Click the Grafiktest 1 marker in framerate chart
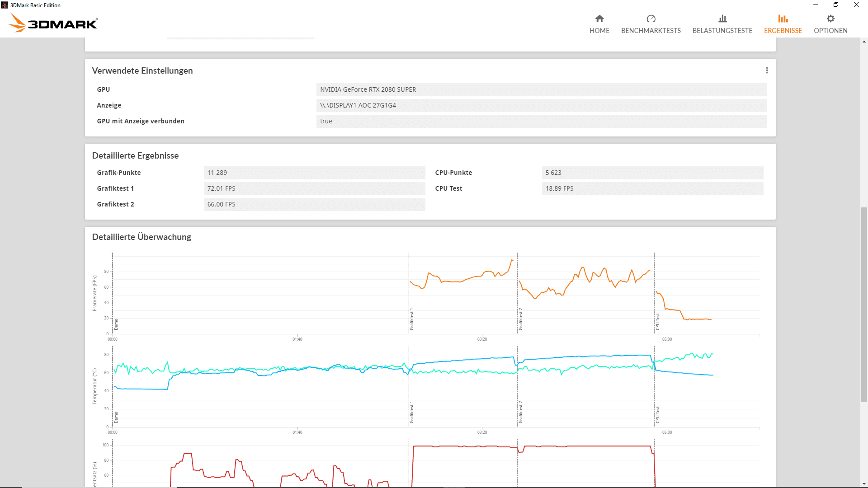The image size is (868, 488). [411, 319]
